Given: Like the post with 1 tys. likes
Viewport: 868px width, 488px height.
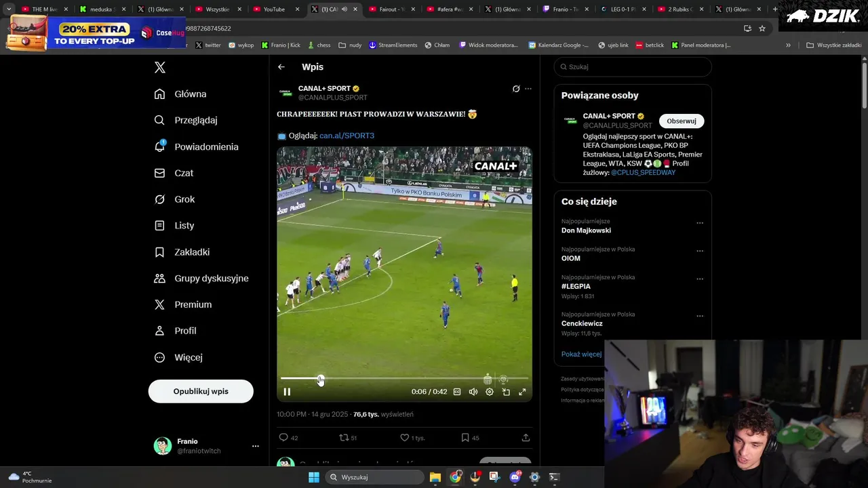Looking at the screenshot, I should coord(412,438).
